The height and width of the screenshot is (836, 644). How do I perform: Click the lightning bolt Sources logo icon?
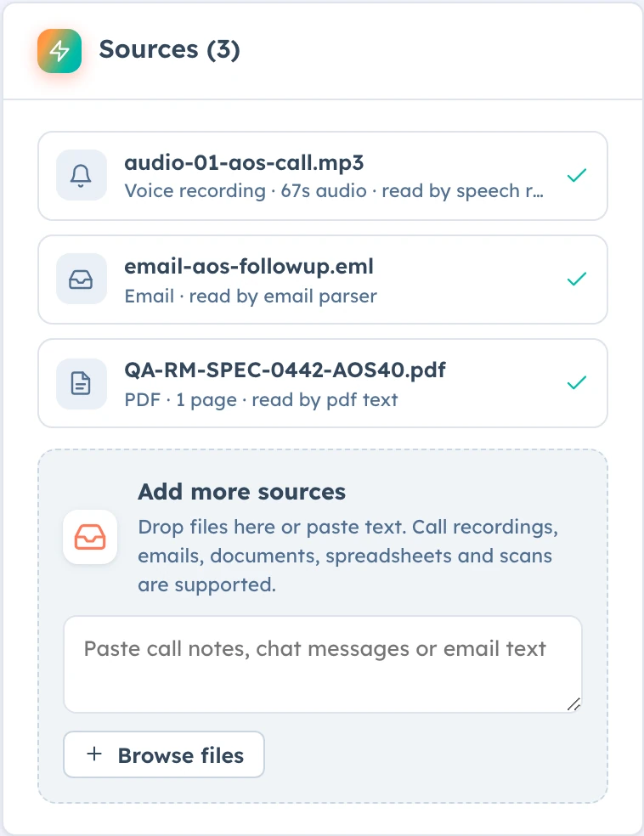pyautogui.click(x=59, y=51)
